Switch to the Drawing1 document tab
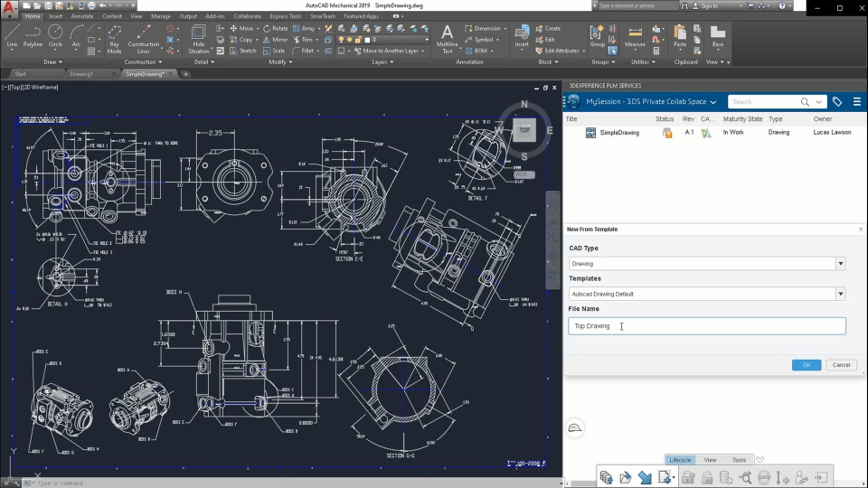 81,74
